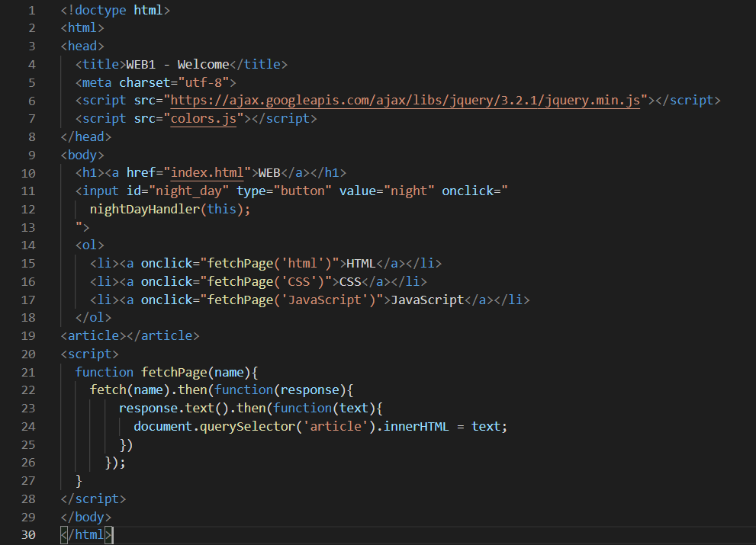The height and width of the screenshot is (545, 756).
Task: Click the 'WEB1 - Welcome' title text
Action: click(x=178, y=65)
